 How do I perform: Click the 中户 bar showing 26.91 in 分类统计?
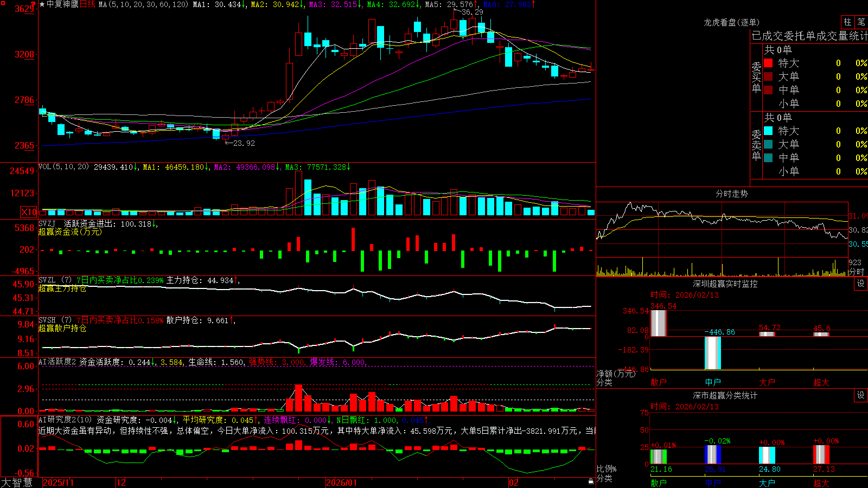pos(713,454)
